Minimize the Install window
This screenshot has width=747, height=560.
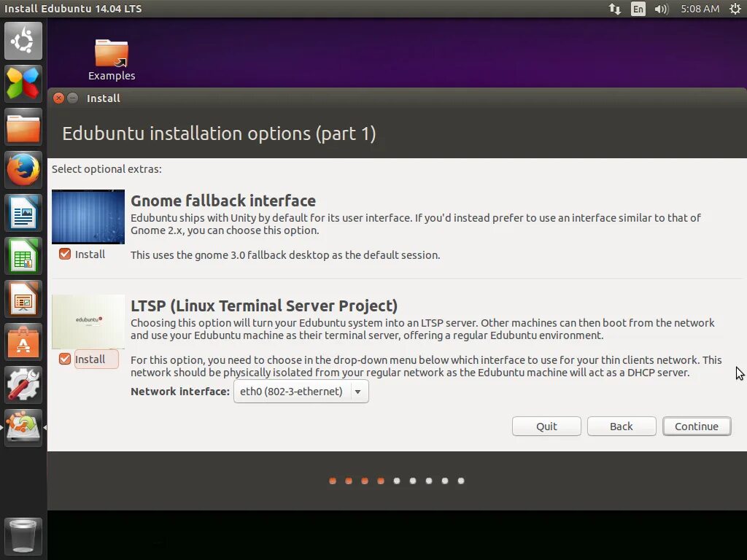tap(72, 98)
